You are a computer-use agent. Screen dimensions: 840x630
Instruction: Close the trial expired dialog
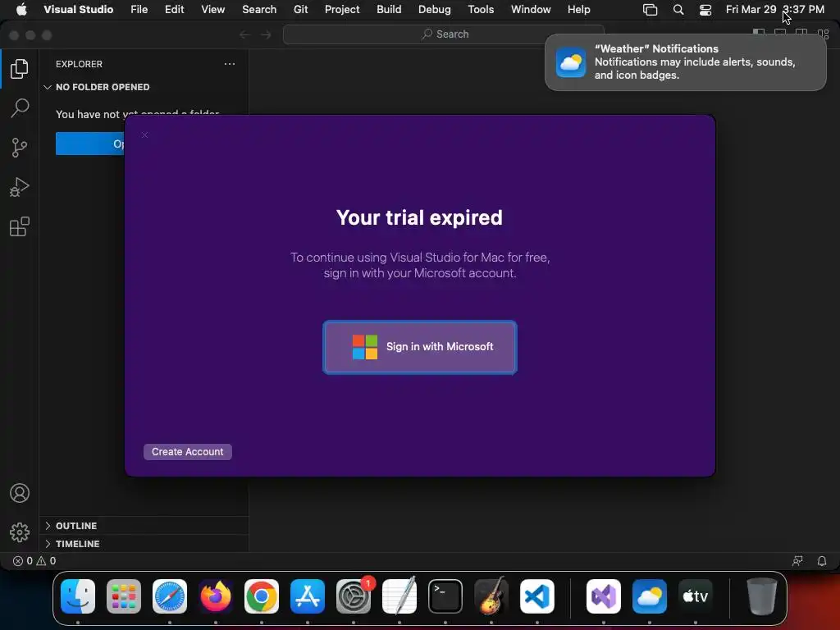pyautogui.click(x=144, y=135)
